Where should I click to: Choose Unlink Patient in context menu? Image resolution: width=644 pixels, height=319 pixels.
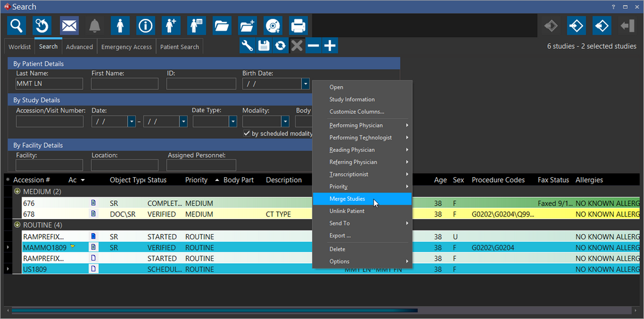pyautogui.click(x=347, y=211)
